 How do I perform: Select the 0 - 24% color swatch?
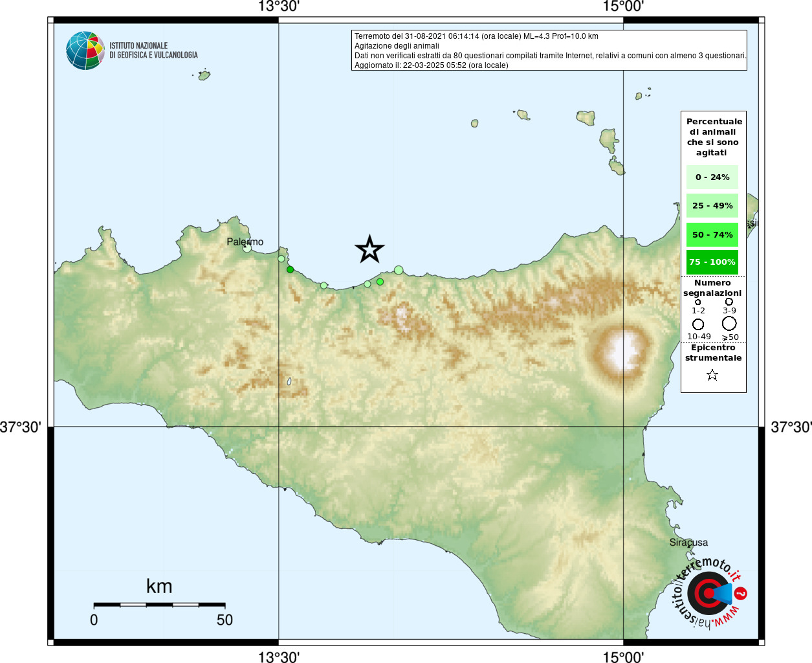pos(712,177)
